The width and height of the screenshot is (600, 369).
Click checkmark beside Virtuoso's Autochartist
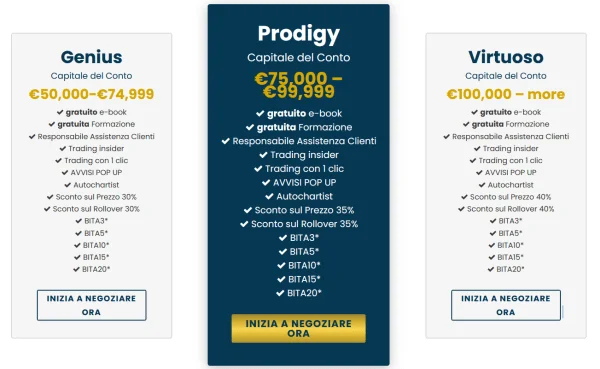point(482,184)
